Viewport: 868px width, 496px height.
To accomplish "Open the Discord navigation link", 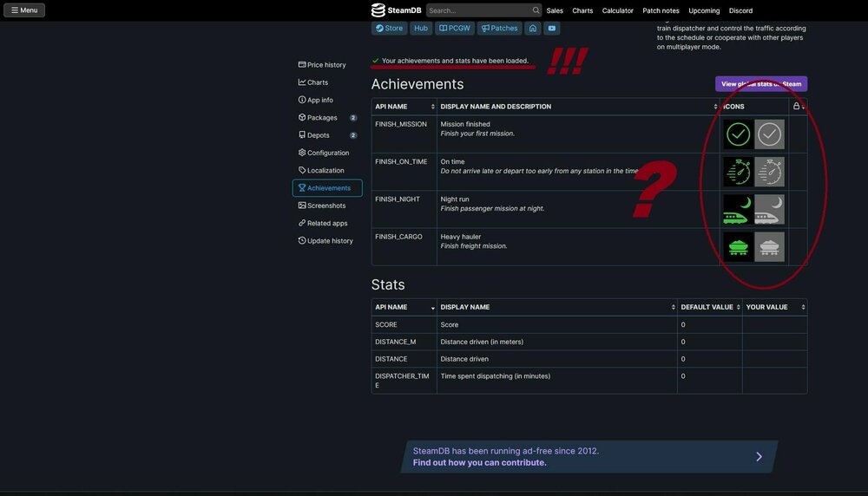I will [x=740, y=10].
